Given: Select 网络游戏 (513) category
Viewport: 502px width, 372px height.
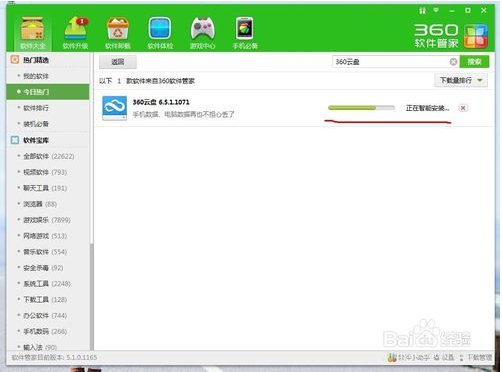Looking at the screenshot, I should pos(45,236).
